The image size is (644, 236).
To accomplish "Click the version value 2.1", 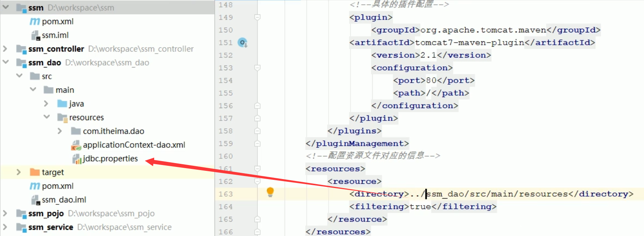I will tap(428, 55).
